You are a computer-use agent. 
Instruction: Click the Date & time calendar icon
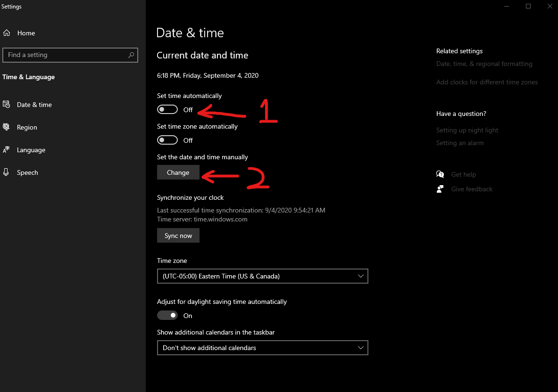7,105
